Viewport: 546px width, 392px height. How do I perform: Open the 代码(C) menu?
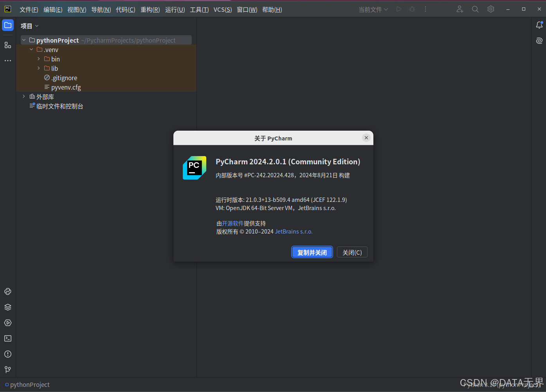(x=126, y=9)
